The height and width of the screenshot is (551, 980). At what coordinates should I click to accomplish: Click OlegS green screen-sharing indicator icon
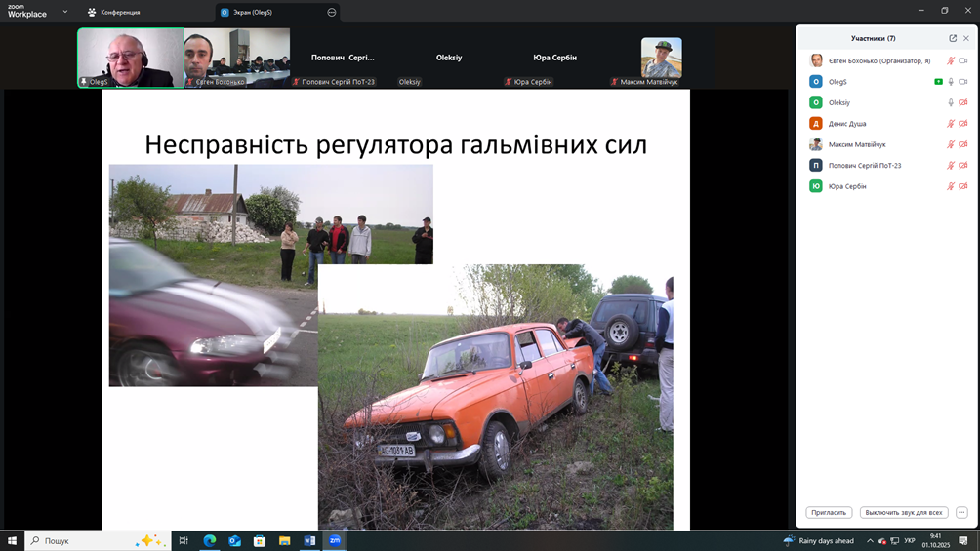(938, 82)
